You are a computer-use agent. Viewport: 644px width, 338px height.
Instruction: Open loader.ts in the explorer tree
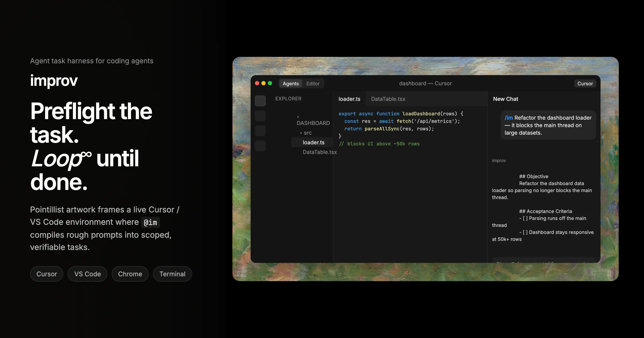(313, 142)
